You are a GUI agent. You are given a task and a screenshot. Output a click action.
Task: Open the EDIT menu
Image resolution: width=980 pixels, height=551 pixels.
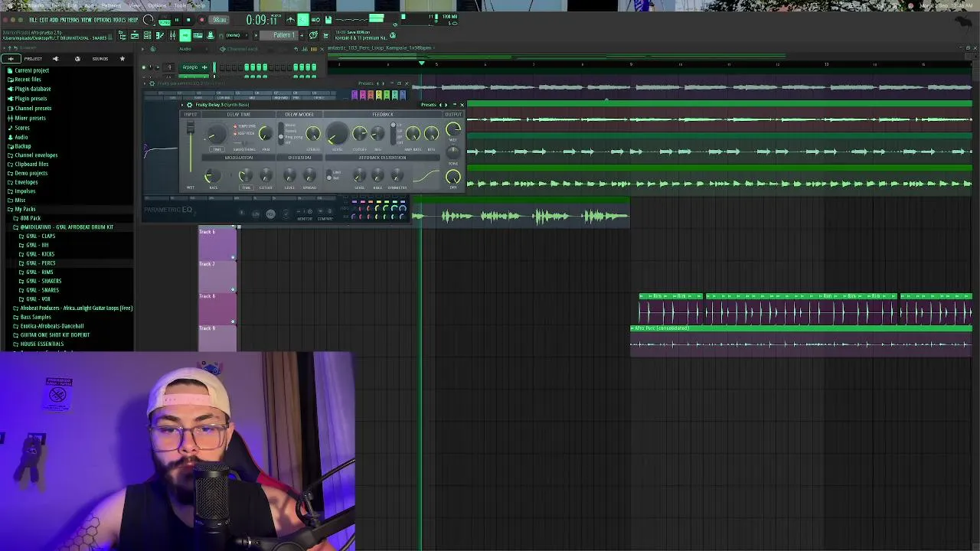pos(44,20)
